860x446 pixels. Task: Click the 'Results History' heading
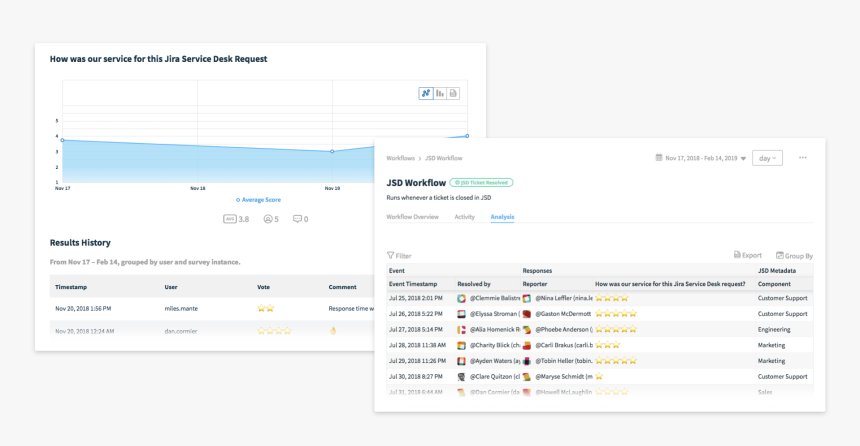point(80,242)
